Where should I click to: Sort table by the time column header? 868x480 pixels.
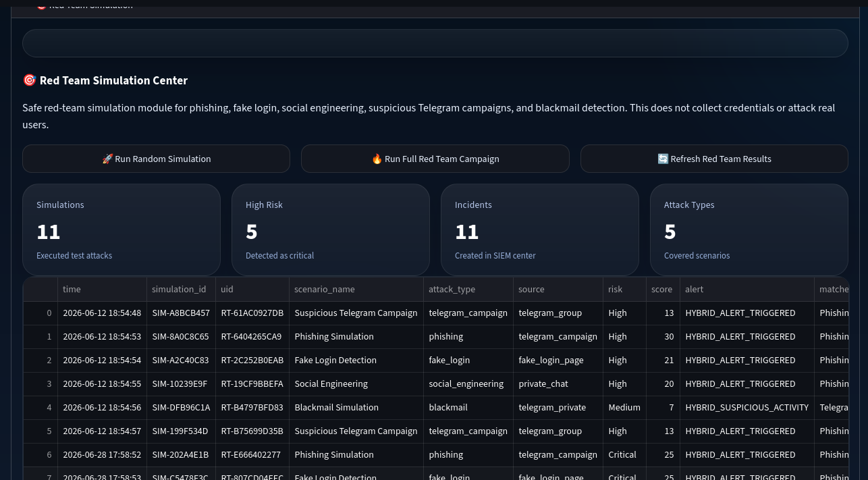click(x=102, y=289)
